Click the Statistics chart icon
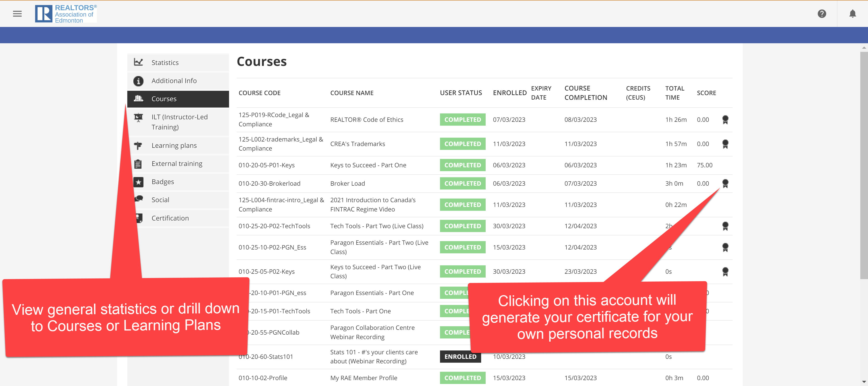This screenshot has height=386, width=868. pyautogui.click(x=138, y=62)
